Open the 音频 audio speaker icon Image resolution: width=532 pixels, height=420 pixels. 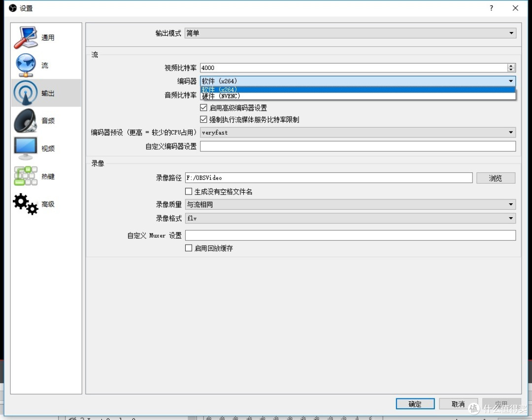click(26, 121)
